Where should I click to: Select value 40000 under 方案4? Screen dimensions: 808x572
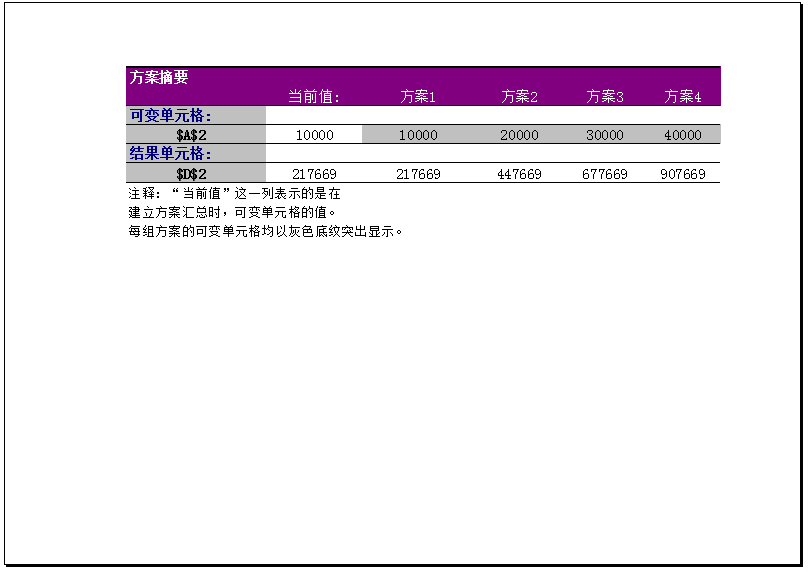[683, 135]
